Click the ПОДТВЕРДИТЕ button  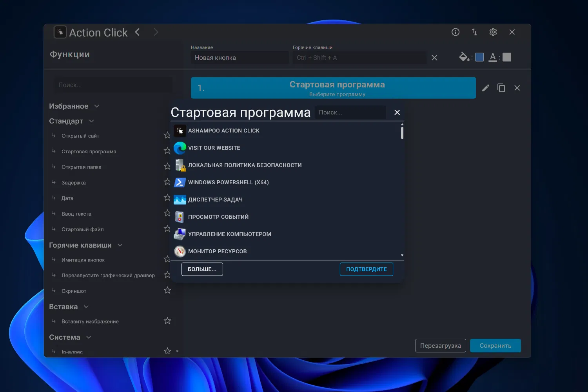click(367, 269)
